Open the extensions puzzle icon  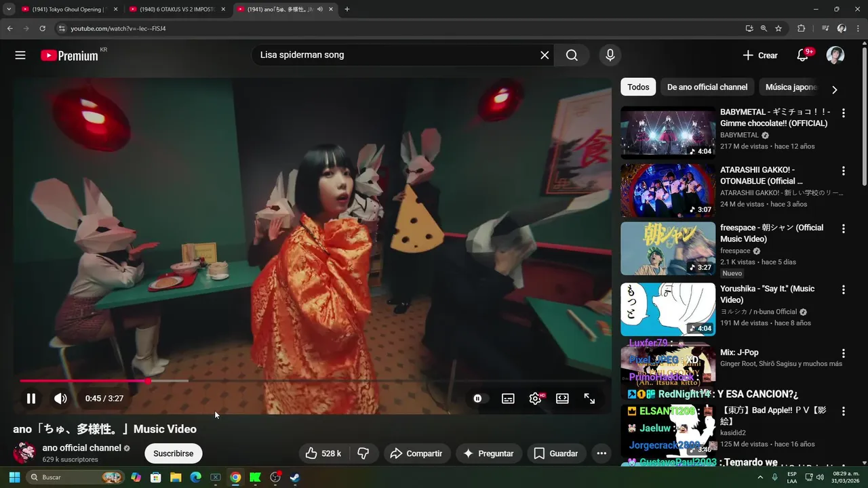[802, 28]
